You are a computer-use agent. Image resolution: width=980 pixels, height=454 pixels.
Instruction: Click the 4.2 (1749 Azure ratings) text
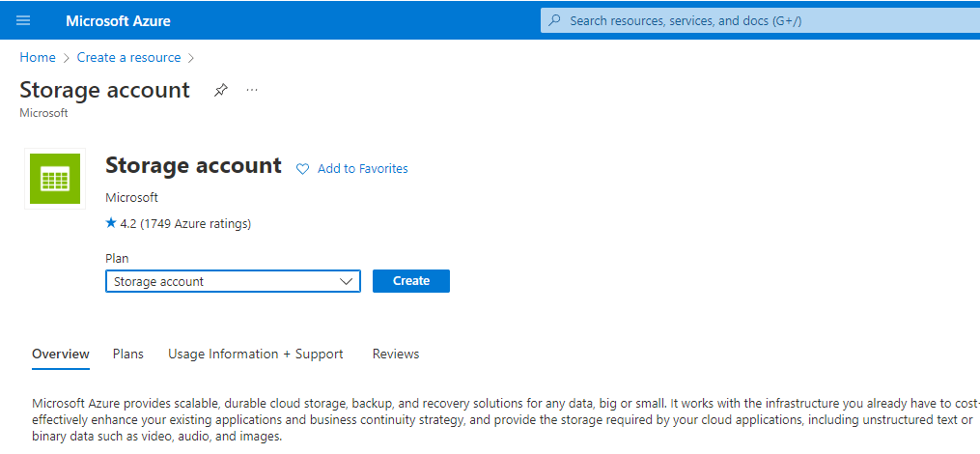click(185, 223)
